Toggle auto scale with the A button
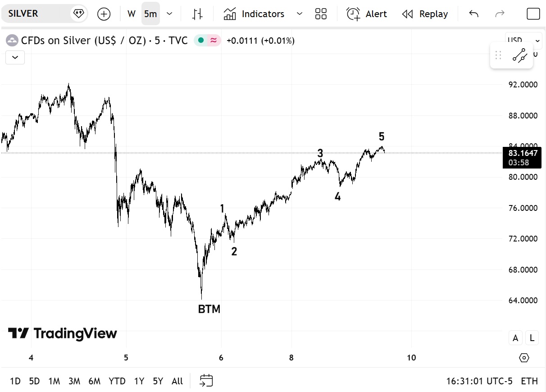Screen dimensions: 546x392 coord(515,338)
